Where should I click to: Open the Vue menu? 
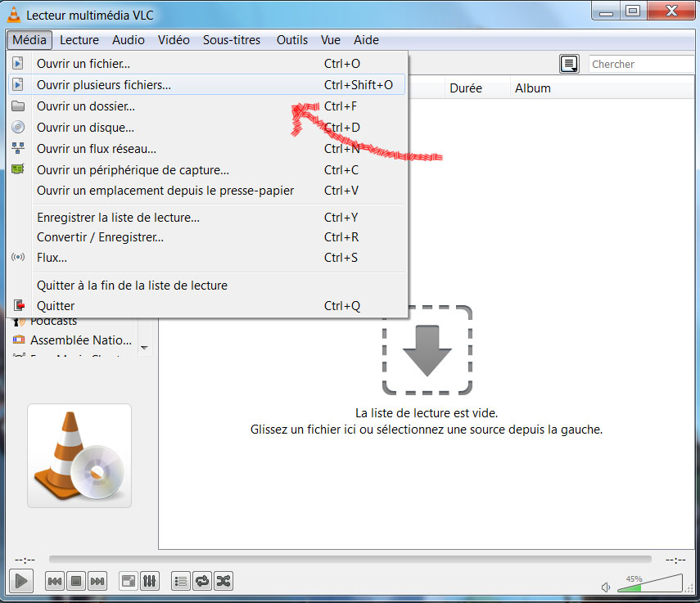[331, 40]
